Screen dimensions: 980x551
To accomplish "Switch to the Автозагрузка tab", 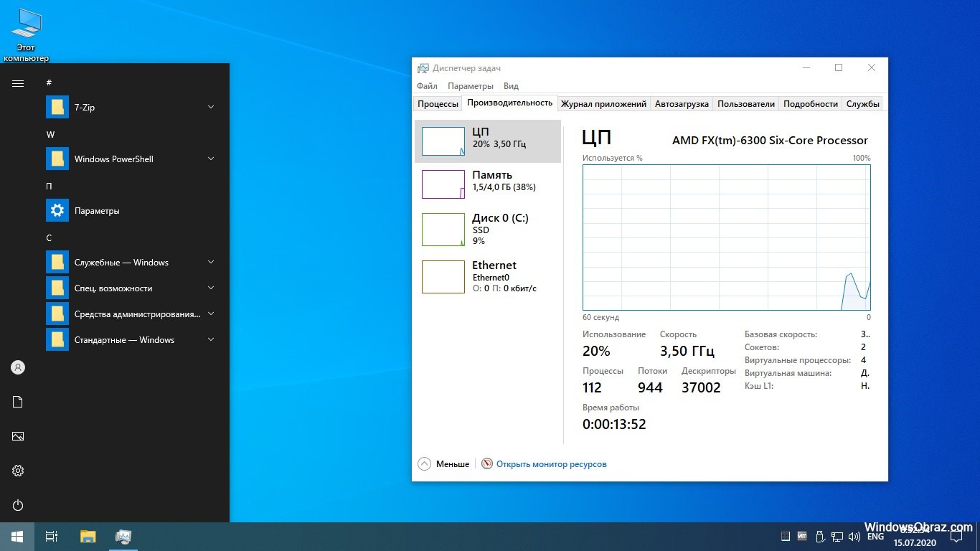I will [681, 104].
